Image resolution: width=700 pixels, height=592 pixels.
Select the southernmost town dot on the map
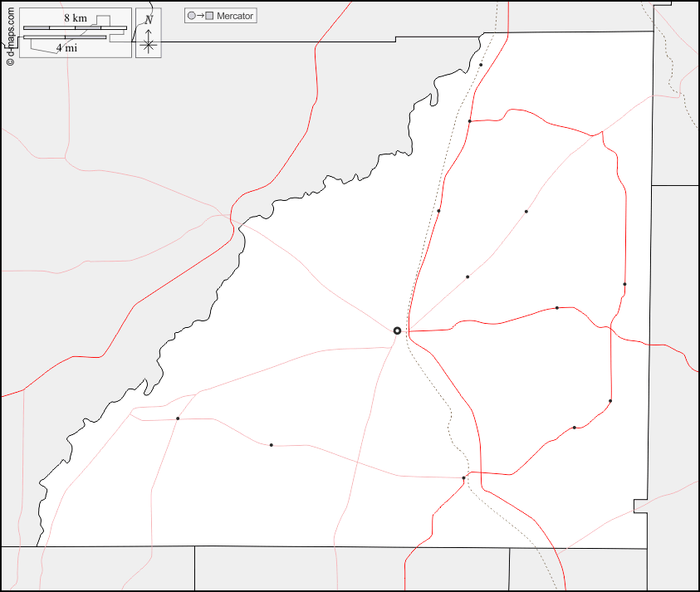pyautogui.click(x=463, y=478)
